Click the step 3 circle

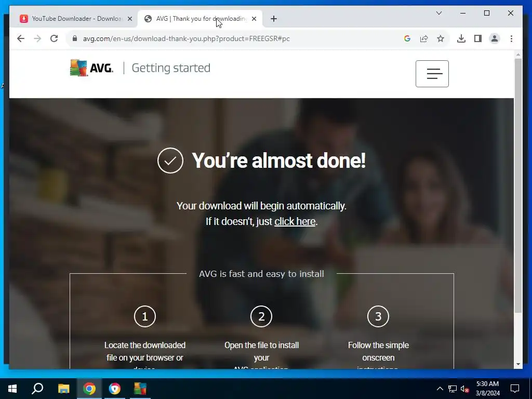pyautogui.click(x=378, y=316)
